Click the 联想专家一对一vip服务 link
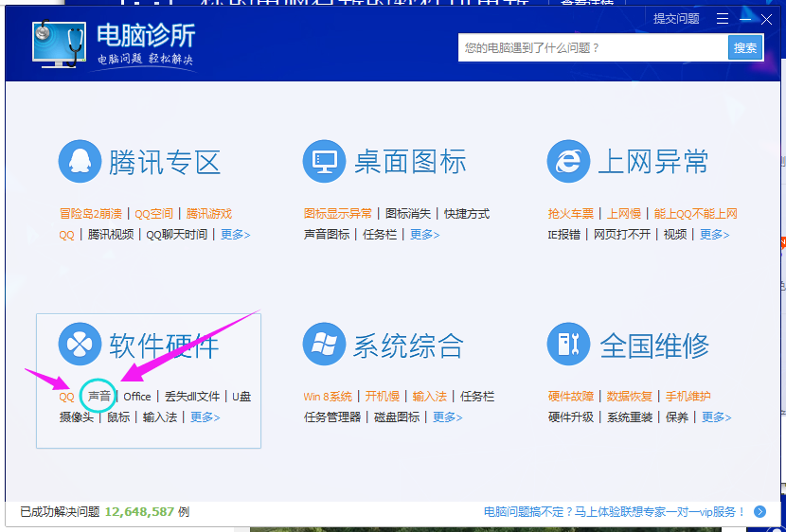This screenshot has width=786, height=532. [615, 512]
